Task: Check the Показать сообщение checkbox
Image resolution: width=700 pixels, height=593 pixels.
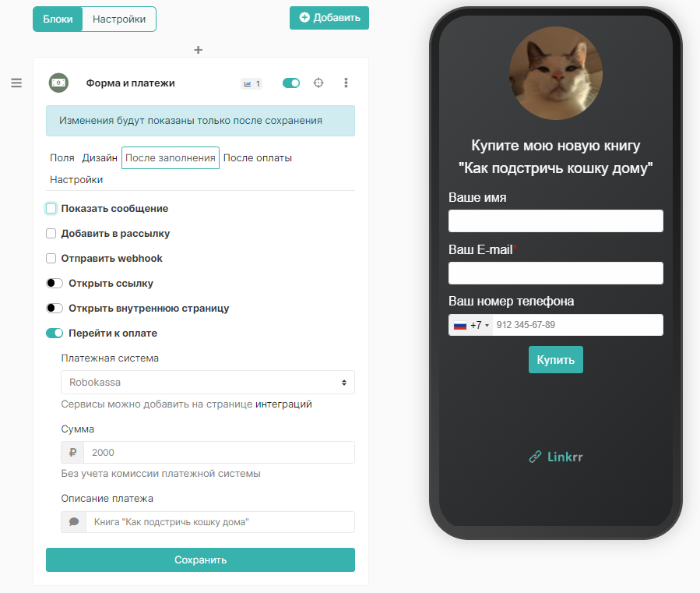Action: pyautogui.click(x=51, y=208)
